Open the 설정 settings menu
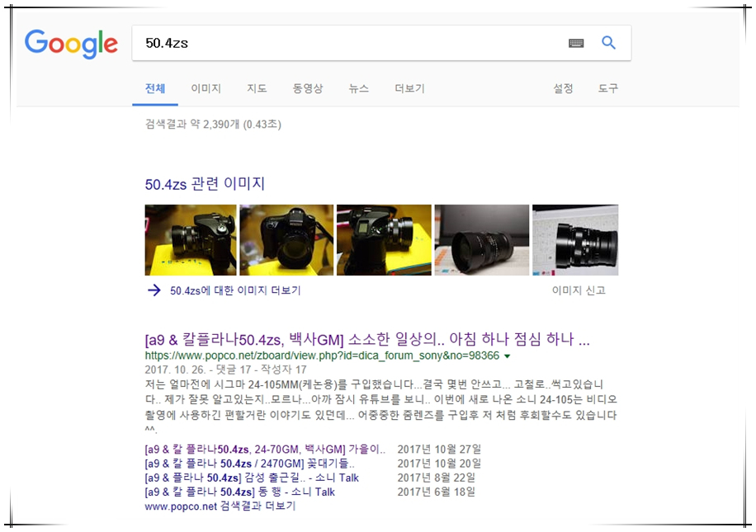 tap(563, 88)
